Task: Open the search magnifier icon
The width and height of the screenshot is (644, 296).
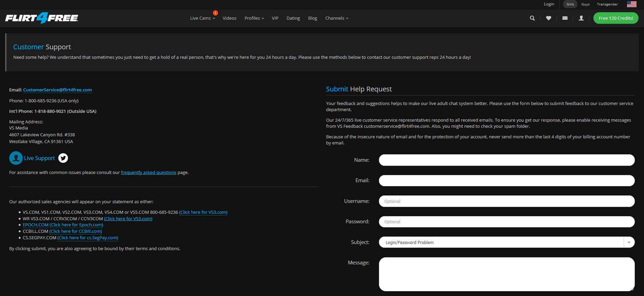Action: [532, 18]
